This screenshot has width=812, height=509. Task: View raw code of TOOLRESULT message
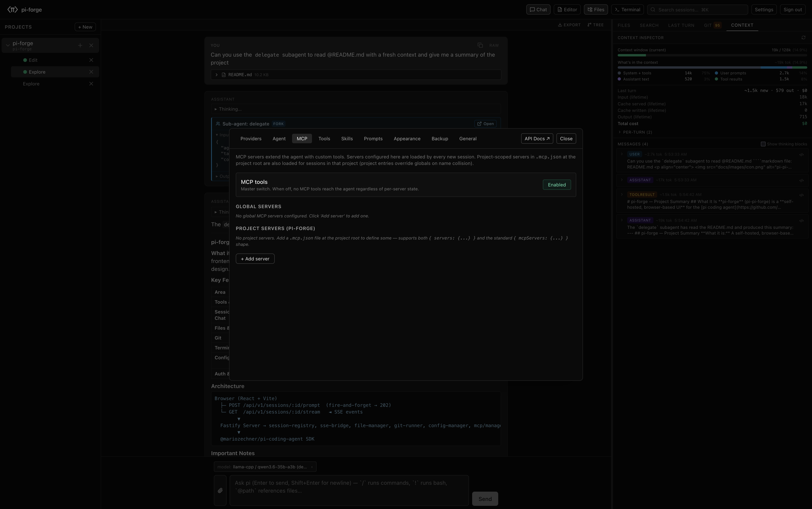802,195
